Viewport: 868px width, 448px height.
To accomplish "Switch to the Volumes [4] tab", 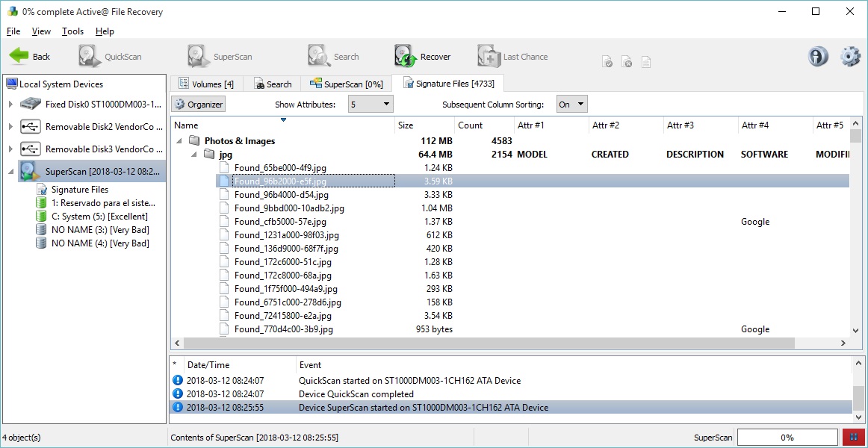I will [x=206, y=84].
